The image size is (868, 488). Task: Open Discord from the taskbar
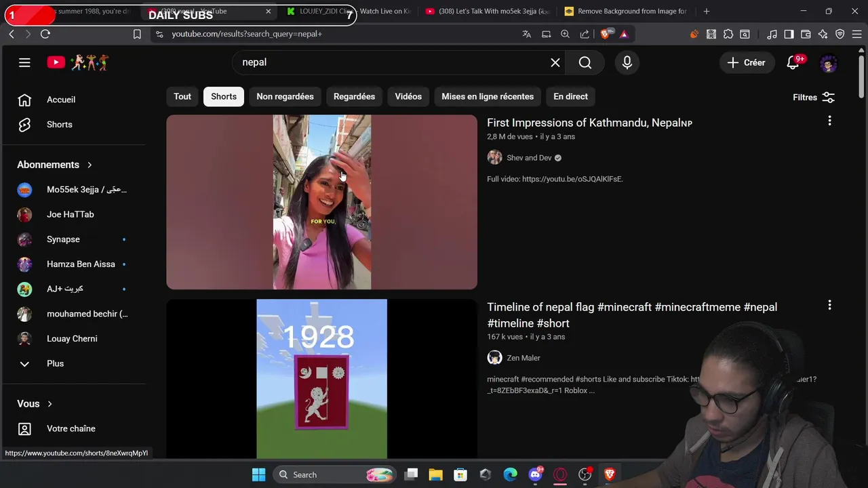[x=536, y=474]
